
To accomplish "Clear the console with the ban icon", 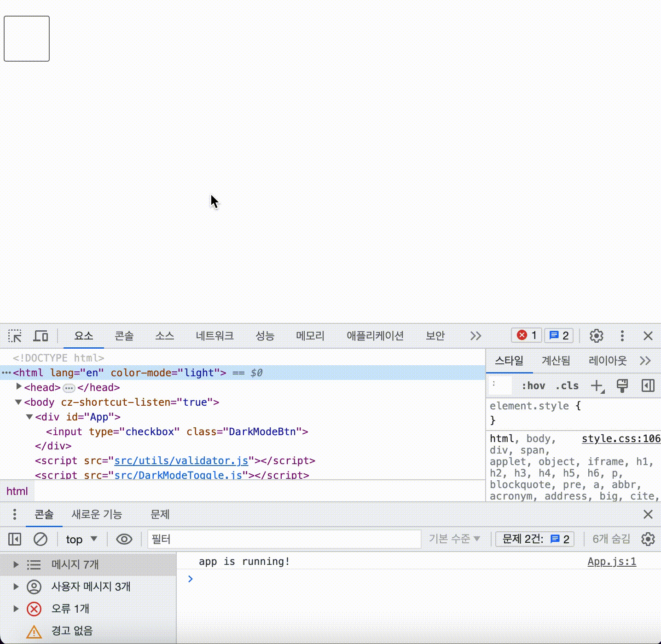I will click(x=41, y=539).
